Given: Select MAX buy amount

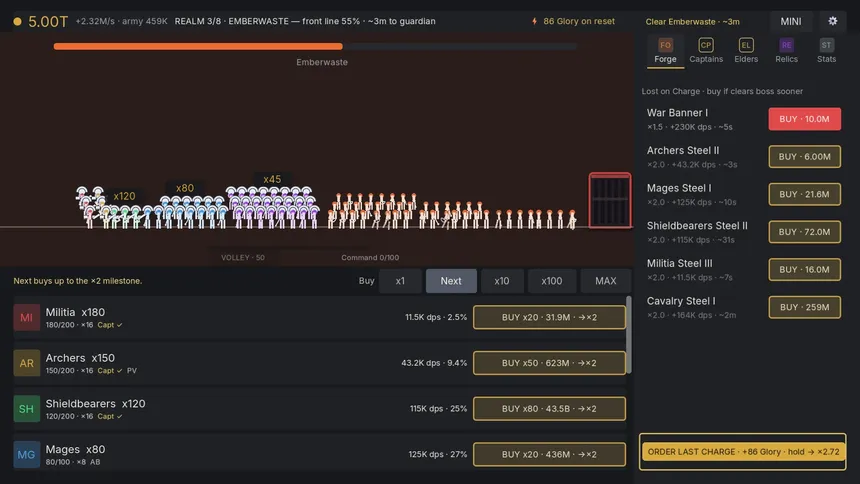Looking at the screenshot, I should click(606, 280).
